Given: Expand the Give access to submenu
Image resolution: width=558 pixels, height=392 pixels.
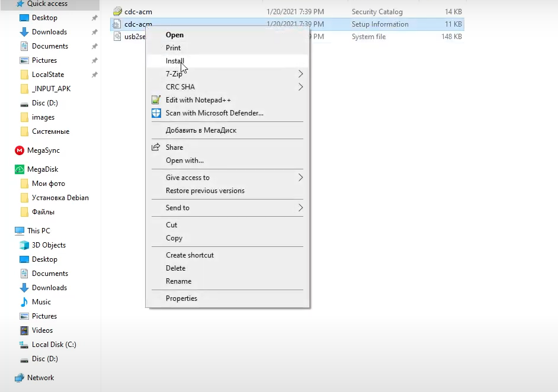Looking at the screenshot, I should (x=300, y=178).
